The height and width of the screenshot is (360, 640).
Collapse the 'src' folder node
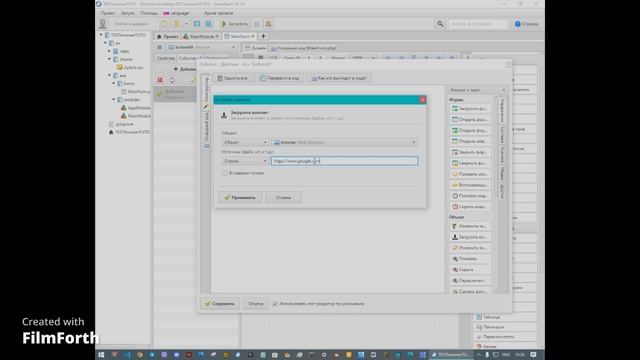105,43
